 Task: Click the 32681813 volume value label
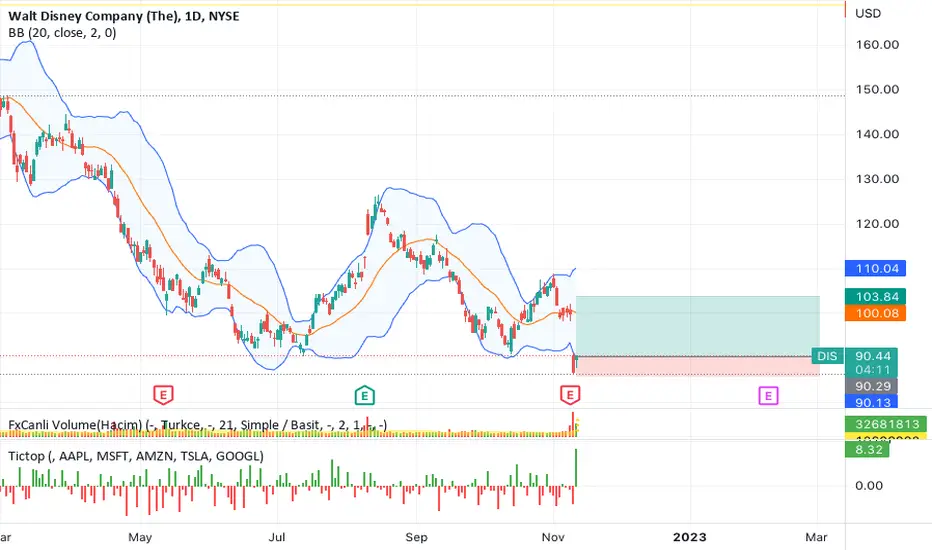pyautogui.click(x=886, y=425)
